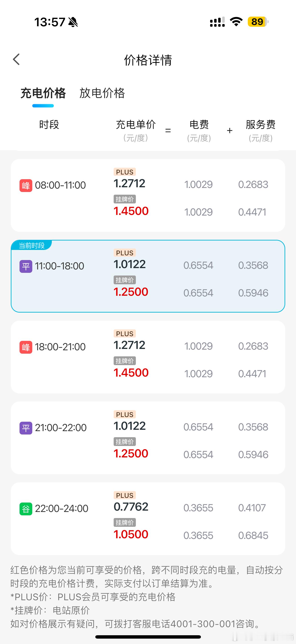Tap the PLUS tag in 08:00-11:00 card

pyautogui.click(x=124, y=172)
